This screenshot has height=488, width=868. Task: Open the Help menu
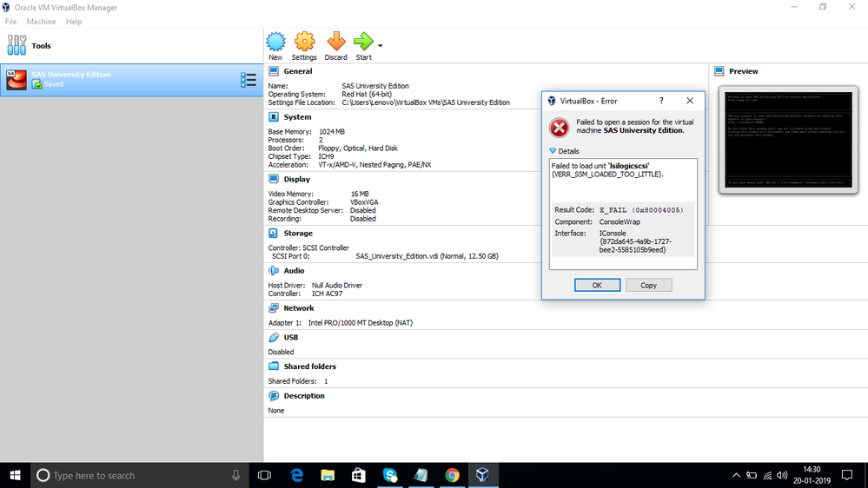[x=74, y=22]
